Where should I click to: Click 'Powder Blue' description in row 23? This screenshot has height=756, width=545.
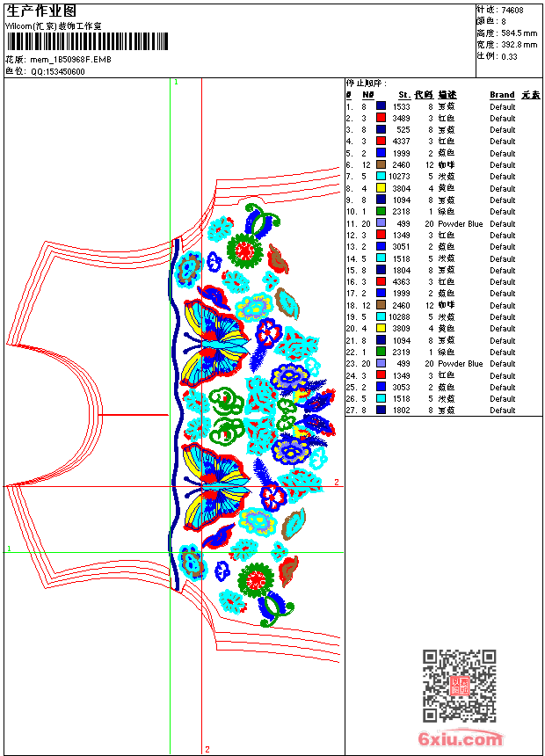[460, 364]
